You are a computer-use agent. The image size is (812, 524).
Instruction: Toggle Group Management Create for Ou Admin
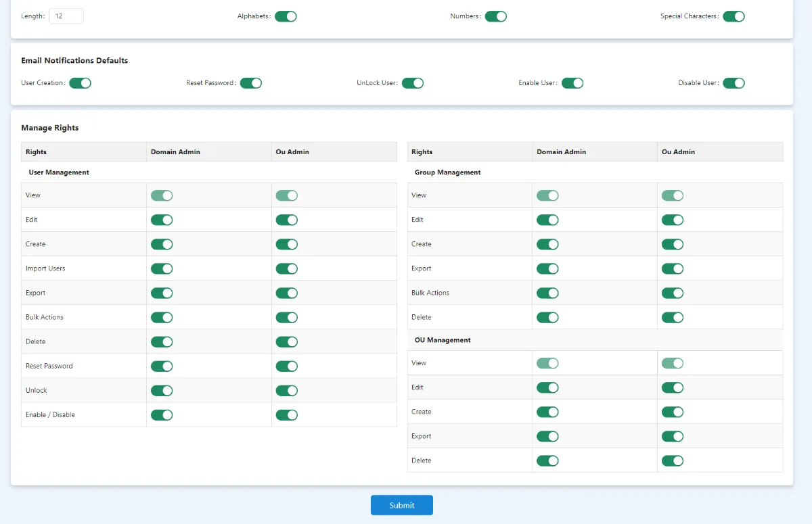[673, 244]
